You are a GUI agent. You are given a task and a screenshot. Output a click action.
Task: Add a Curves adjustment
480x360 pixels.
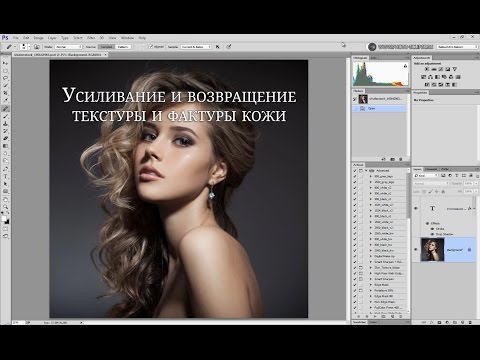[x=441, y=69]
